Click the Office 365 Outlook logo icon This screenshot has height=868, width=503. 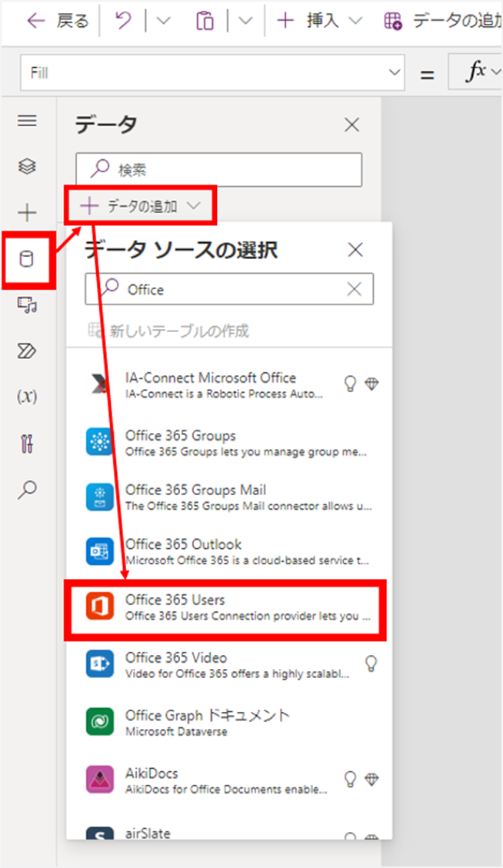100,550
